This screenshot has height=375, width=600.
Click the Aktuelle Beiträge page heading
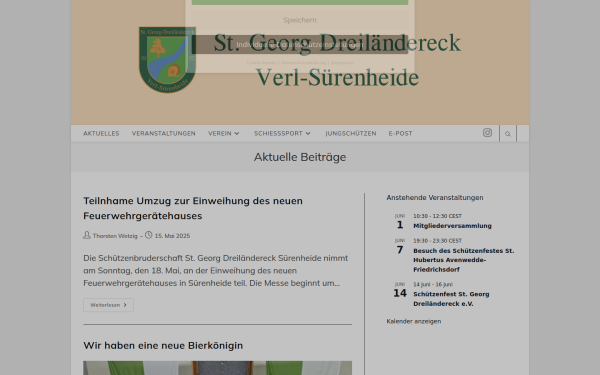tap(300, 157)
